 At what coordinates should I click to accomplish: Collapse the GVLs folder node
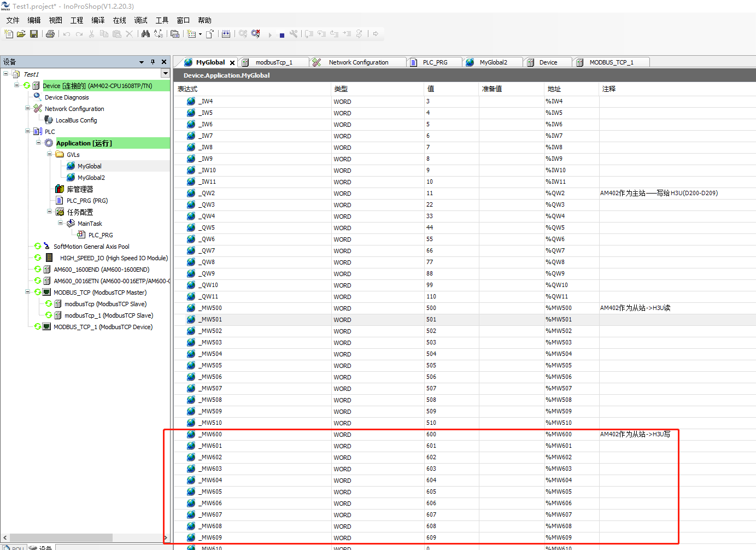tap(50, 154)
